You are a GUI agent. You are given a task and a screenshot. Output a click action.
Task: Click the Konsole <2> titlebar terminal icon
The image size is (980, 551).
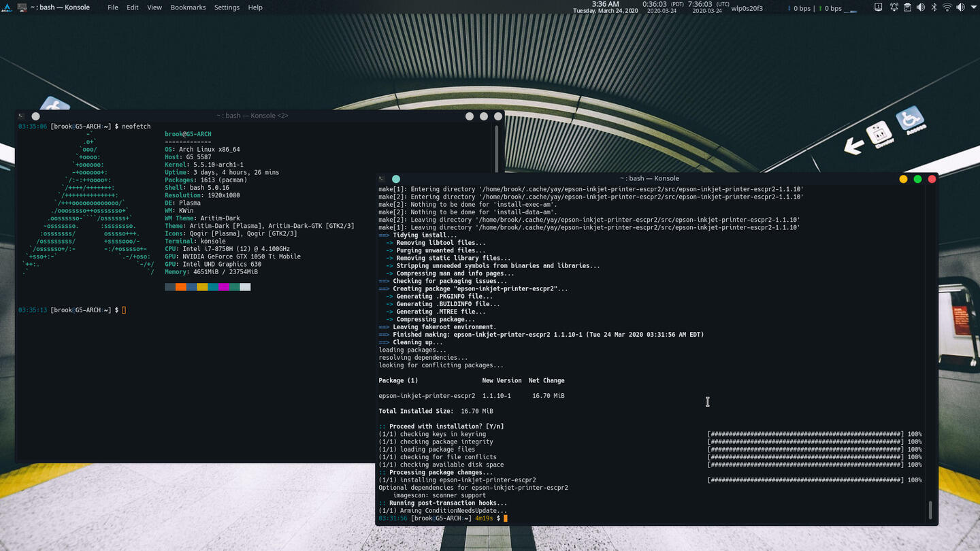pyautogui.click(x=21, y=116)
